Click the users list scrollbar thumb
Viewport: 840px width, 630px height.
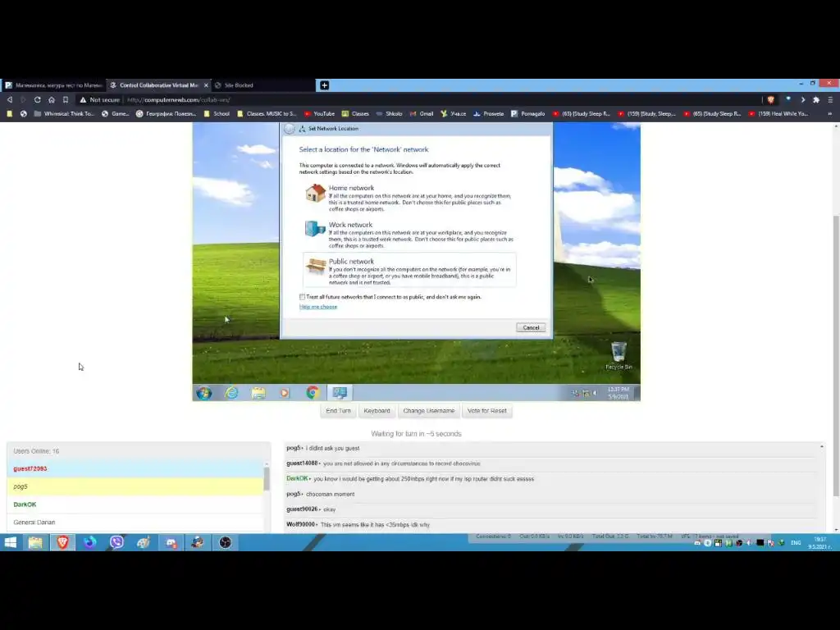coord(267,478)
